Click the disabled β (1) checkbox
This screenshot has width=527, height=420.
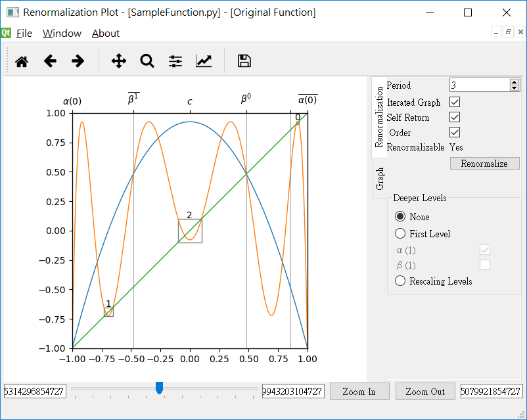(x=485, y=265)
